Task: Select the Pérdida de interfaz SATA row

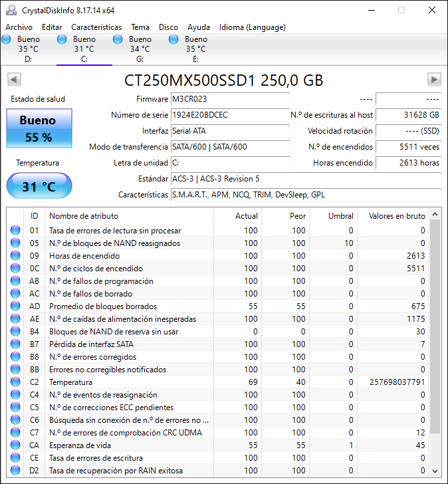Action: point(219,344)
